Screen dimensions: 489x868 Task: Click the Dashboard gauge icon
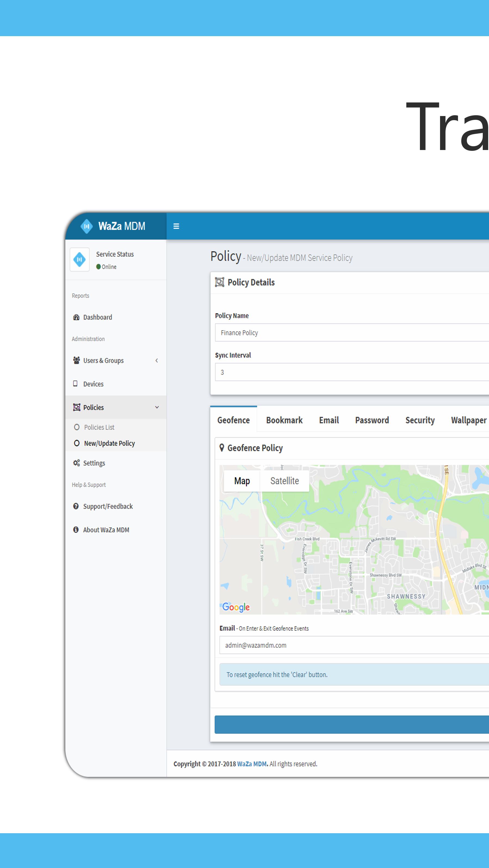pos(76,317)
